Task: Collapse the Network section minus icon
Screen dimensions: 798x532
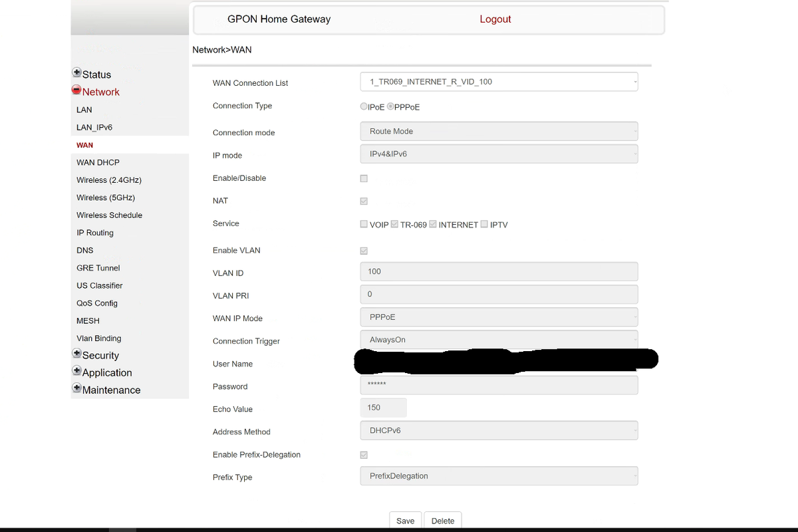Action: [76, 90]
